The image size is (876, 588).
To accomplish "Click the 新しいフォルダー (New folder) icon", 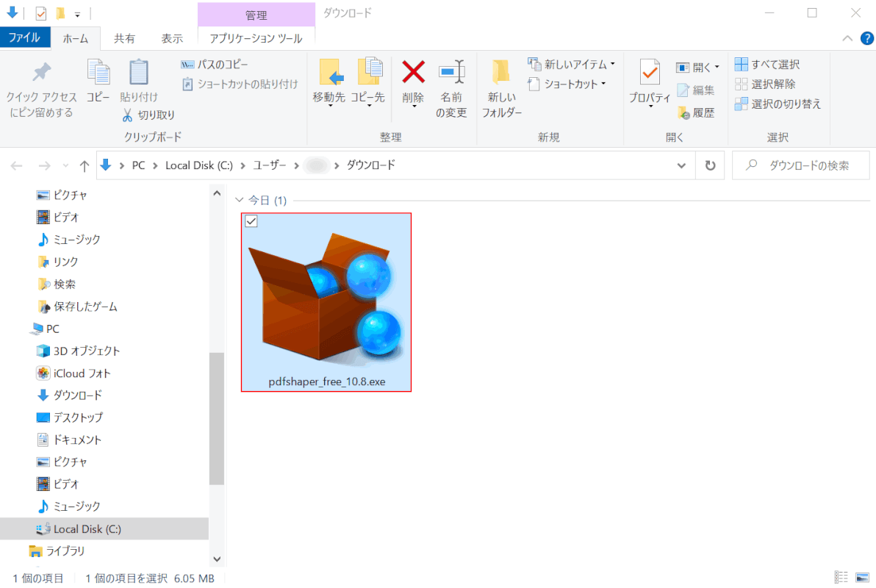I will (501, 72).
